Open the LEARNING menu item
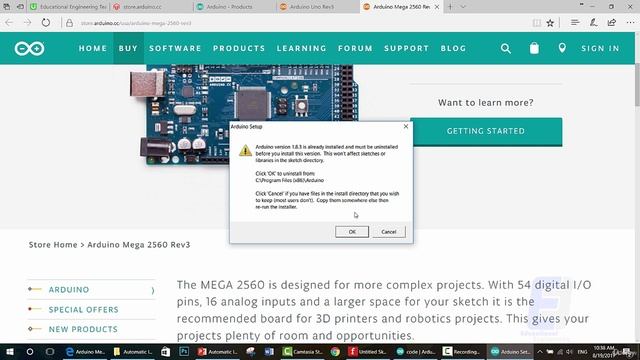This screenshot has height=360, width=640. point(302,48)
